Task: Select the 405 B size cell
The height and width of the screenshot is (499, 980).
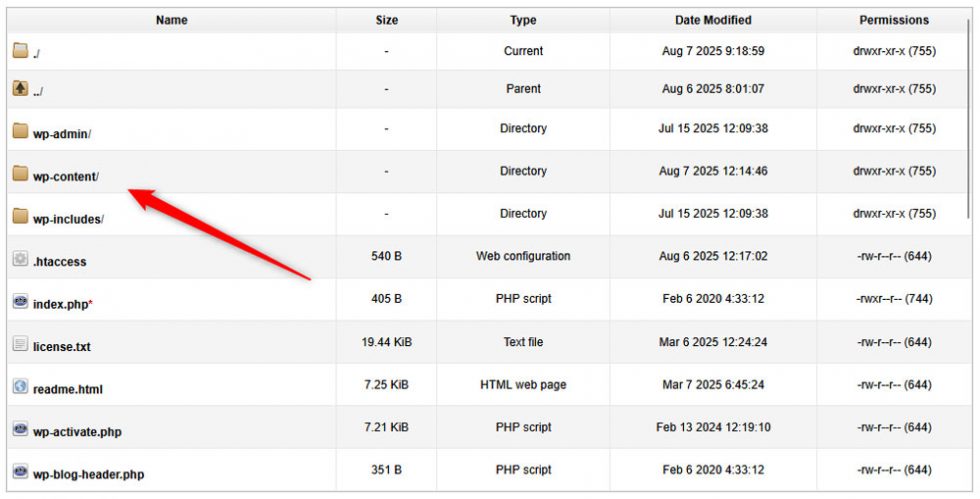Action: click(386, 298)
